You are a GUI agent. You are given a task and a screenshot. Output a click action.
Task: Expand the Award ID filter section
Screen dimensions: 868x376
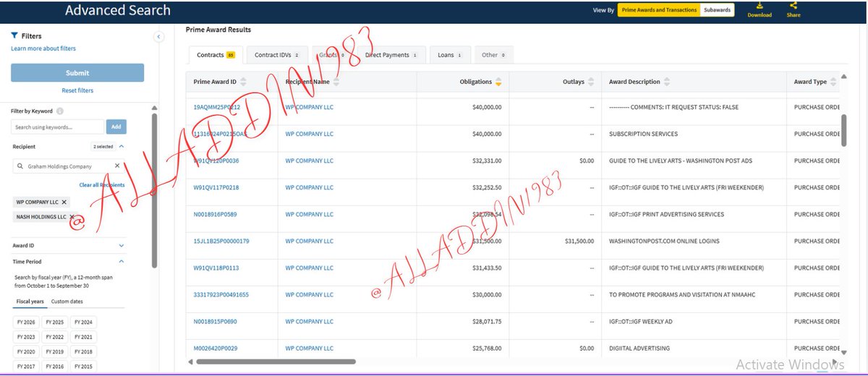click(x=121, y=246)
